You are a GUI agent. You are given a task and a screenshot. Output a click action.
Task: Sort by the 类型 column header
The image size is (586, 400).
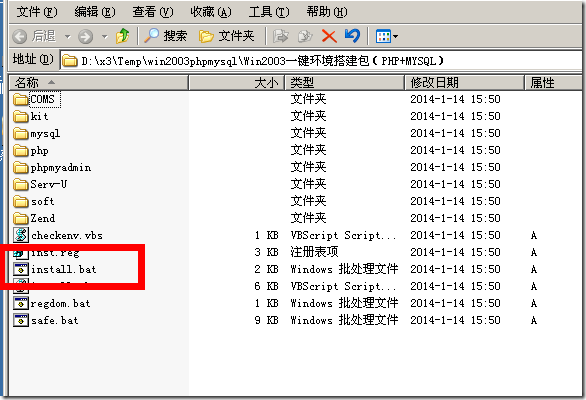click(345, 83)
